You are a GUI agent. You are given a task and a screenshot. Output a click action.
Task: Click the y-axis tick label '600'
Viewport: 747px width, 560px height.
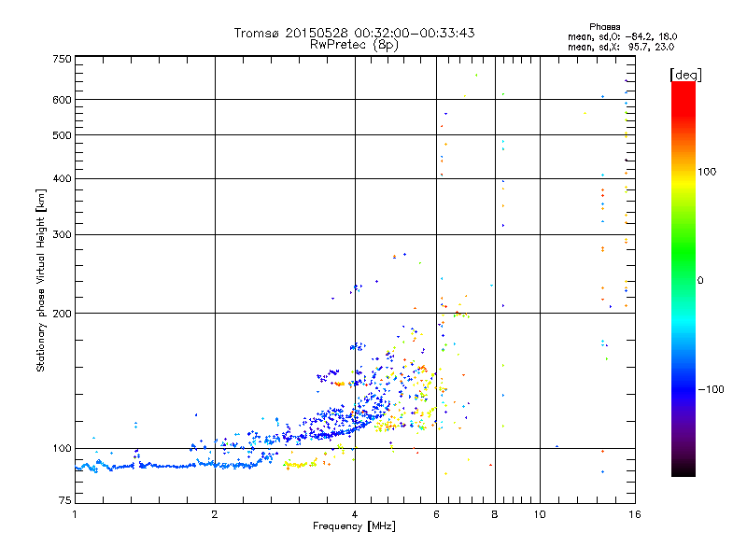[x=62, y=100]
